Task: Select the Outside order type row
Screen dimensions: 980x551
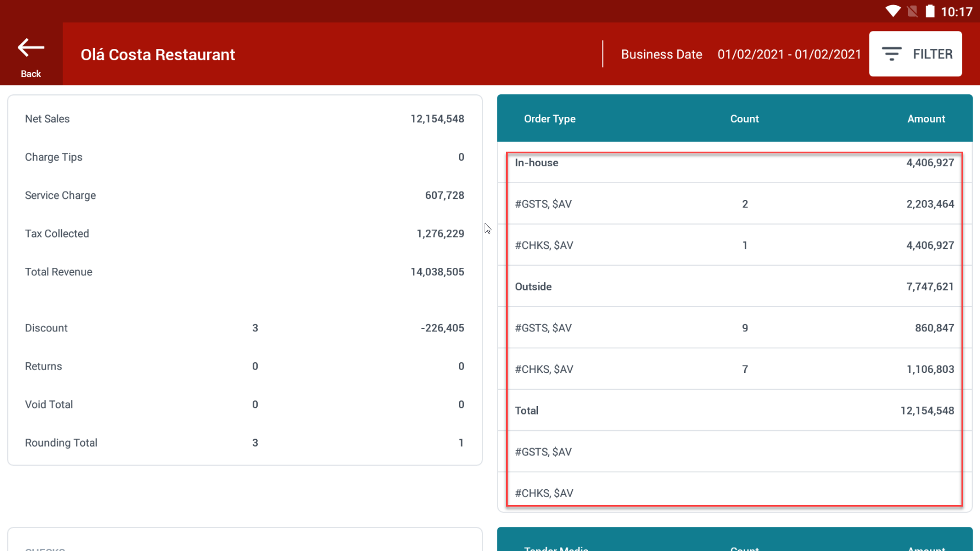Action: coord(734,287)
